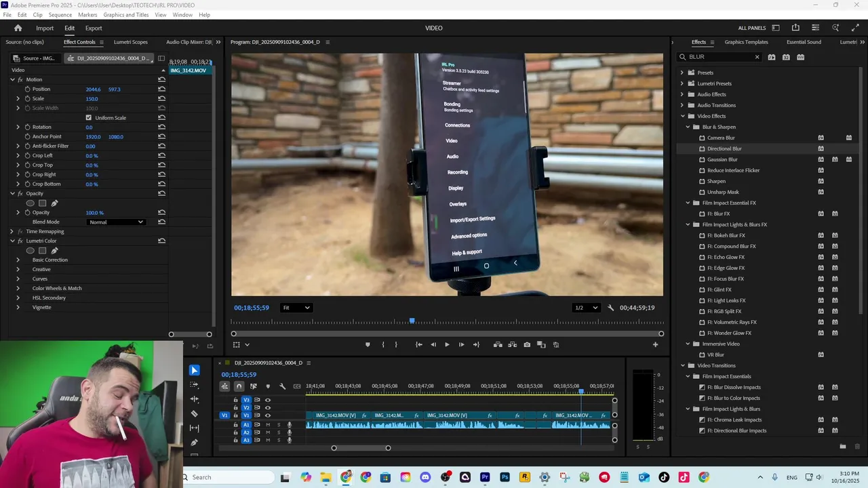Step forward one frame in Program monitor

click(461, 344)
